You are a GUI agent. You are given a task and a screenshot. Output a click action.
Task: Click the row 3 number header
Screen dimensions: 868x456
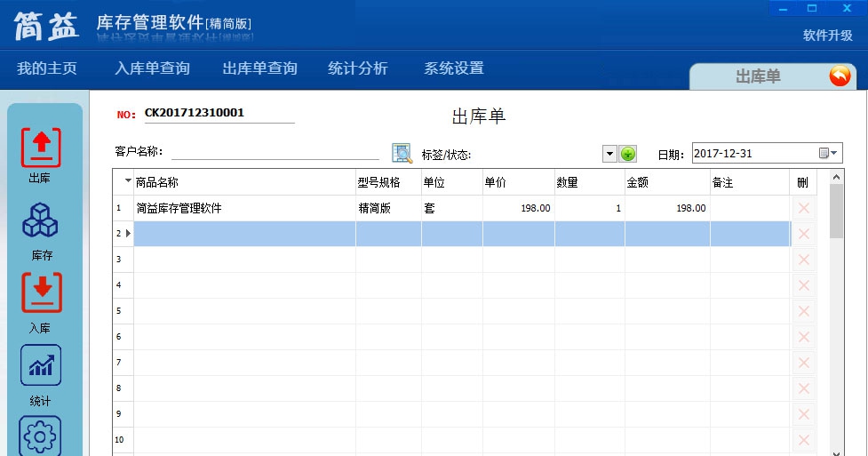click(123, 260)
